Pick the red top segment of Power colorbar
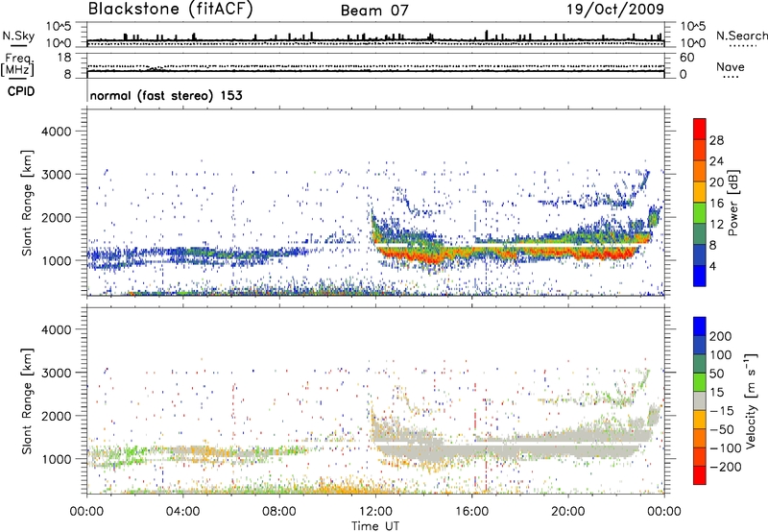Viewport: 768px width, 532px height. (x=700, y=129)
